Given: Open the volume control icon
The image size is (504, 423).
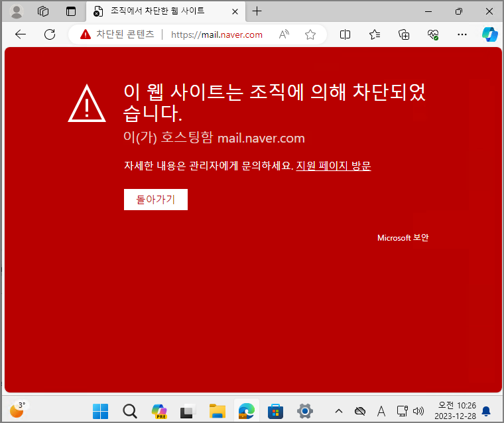Looking at the screenshot, I should [x=418, y=411].
